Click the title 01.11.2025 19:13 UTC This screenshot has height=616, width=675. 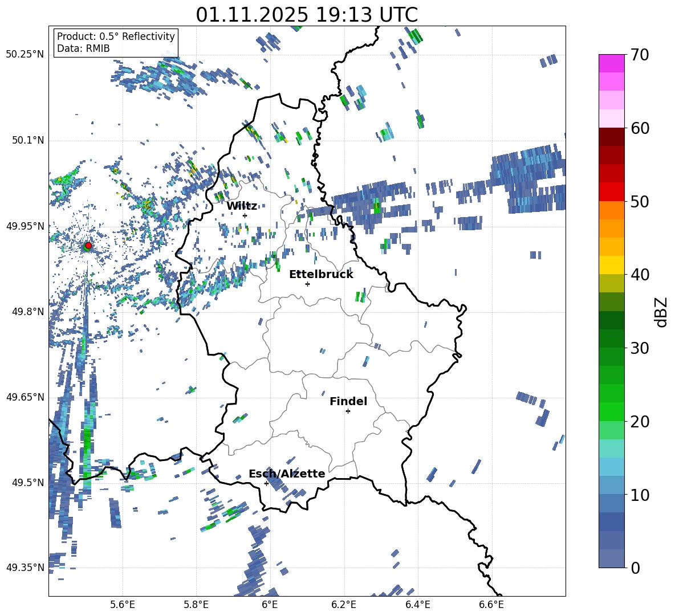point(307,15)
